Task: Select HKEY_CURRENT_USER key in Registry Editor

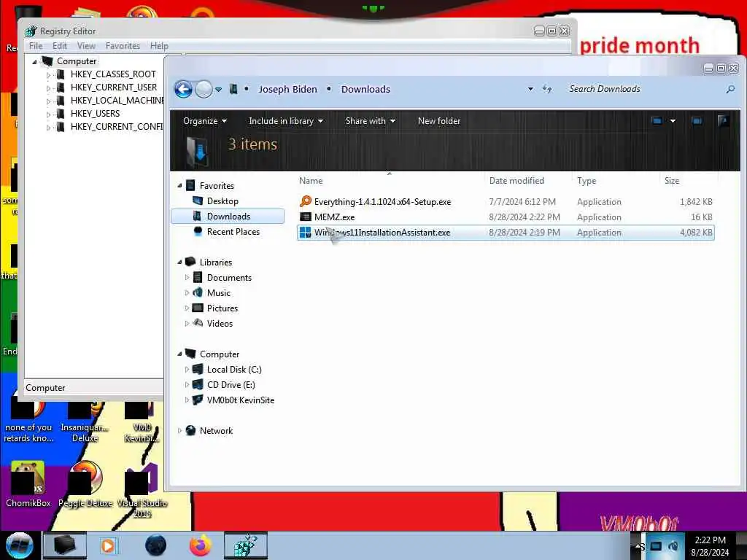Action: (114, 87)
